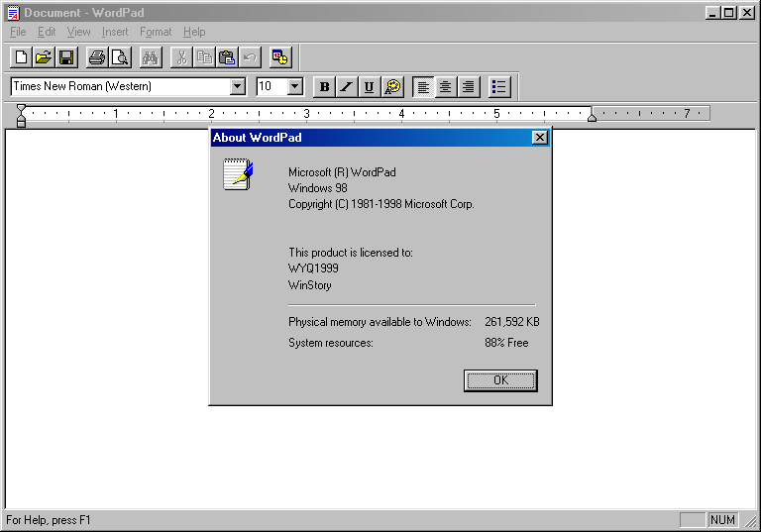
Task: Click the '261,592 KB' memory value
Action: tap(512, 322)
